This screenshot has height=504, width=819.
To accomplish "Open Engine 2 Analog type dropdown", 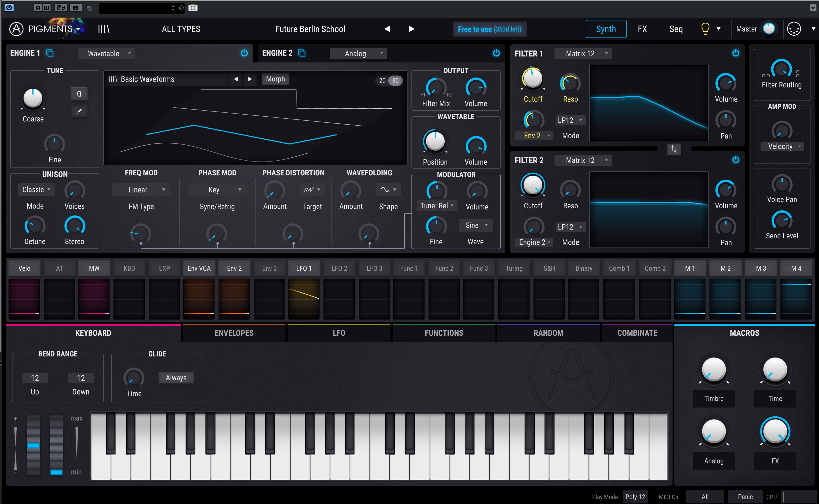I will click(x=358, y=53).
